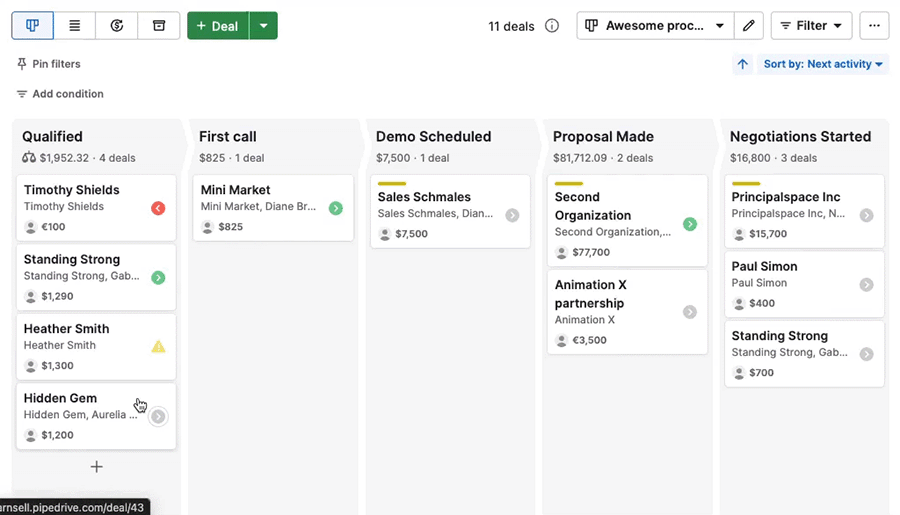This screenshot has height=515, width=900.
Task: Open the forecast view
Action: 117,26
